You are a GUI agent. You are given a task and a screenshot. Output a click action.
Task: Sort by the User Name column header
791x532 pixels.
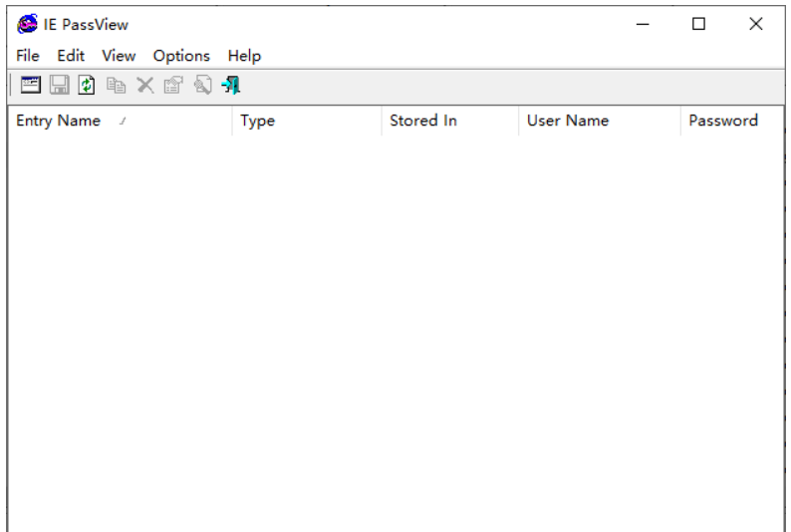pyautogui.click(x=568, y=121)
